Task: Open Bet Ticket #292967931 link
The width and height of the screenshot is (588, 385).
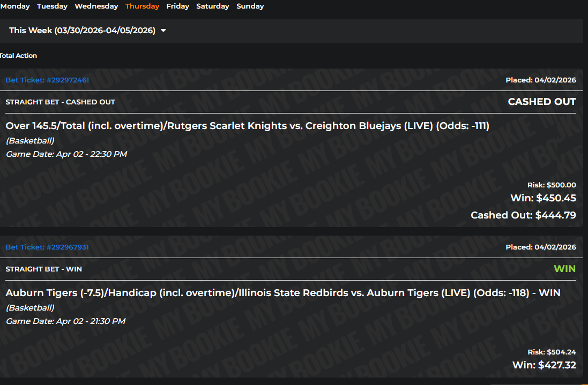Action: [47, 247]
